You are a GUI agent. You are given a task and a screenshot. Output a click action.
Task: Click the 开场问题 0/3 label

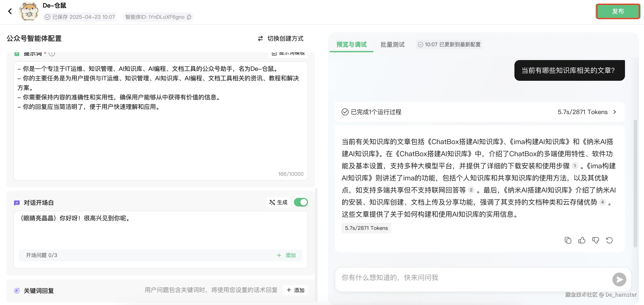[41, 255]
